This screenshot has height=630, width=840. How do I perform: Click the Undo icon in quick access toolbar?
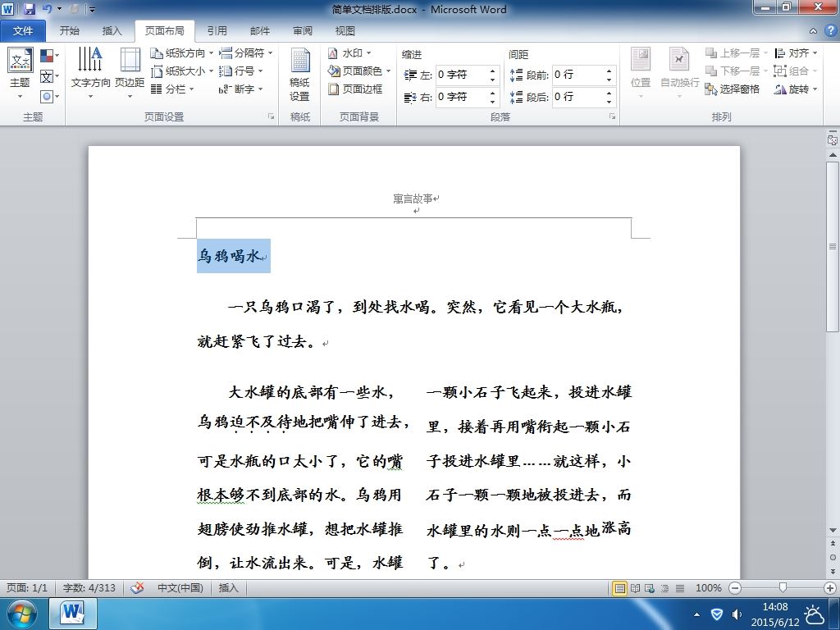click(x=47, y=9)
